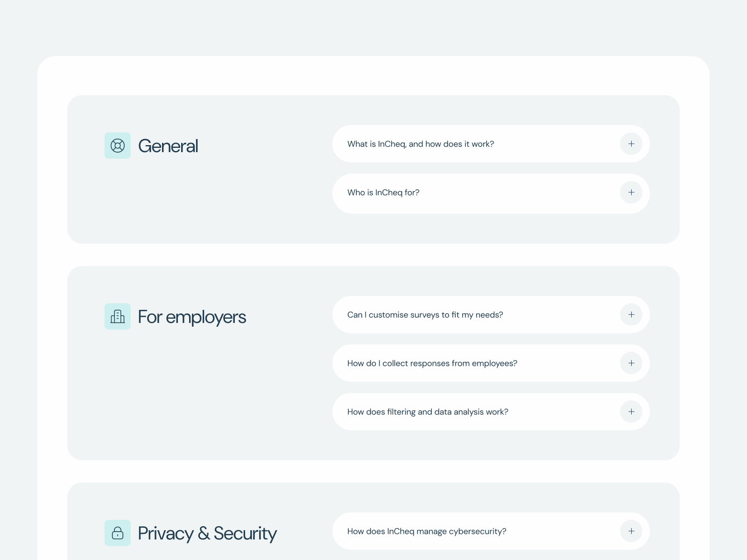747x560 pixels.
Task: Click the For employers section heading
Action: (x=192, y=317)
